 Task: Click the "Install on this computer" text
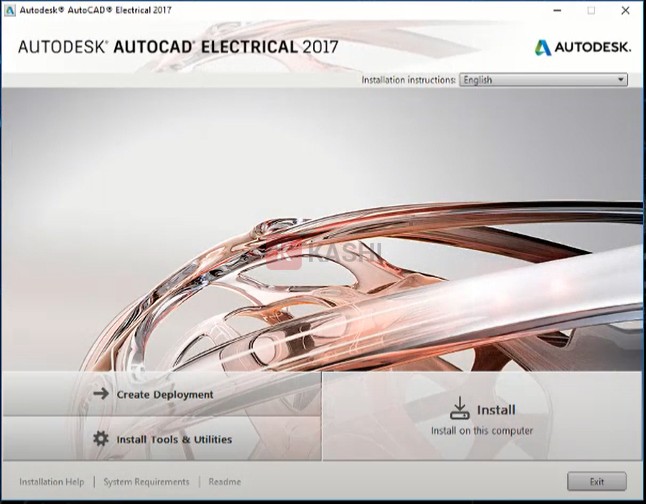482,431
